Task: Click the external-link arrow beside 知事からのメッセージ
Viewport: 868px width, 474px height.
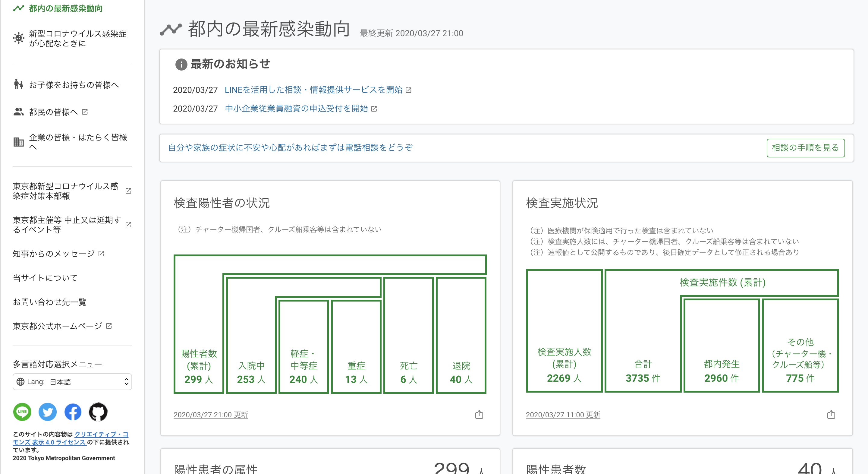Action: [x=102, y=254]
